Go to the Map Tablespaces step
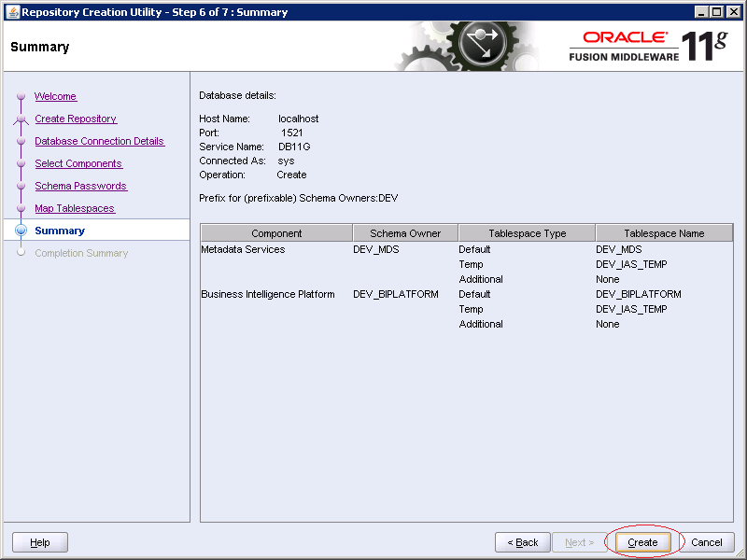 tap(75, 208)
